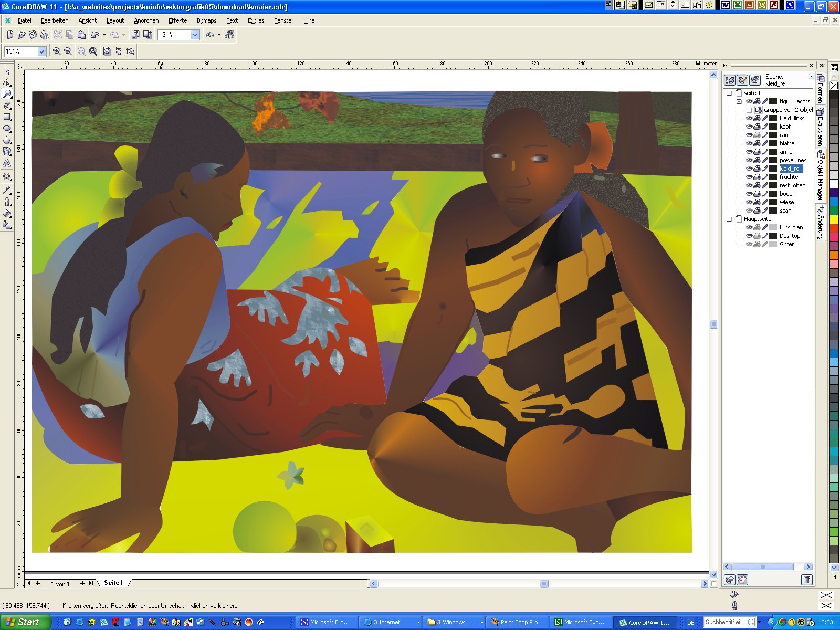The width and height of the screenshot is (840, 630).
Task: Collapse the seite 1 tree node
Action: (x=729, y=93)
